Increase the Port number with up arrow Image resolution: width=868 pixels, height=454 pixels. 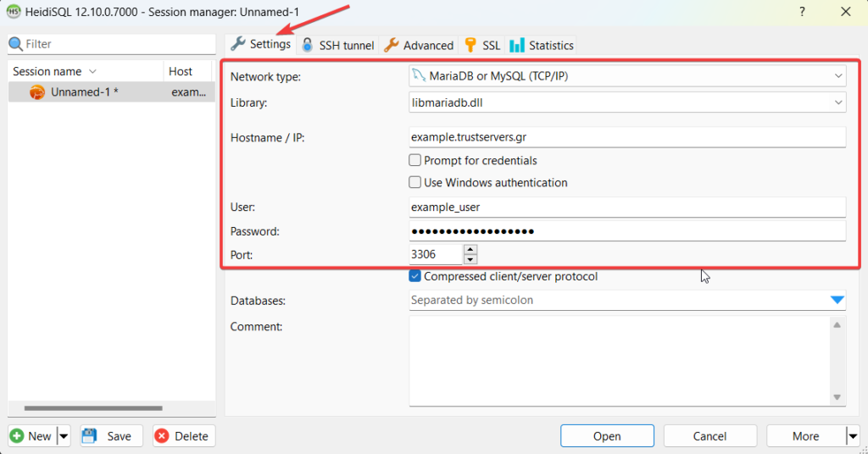point(470,249)
